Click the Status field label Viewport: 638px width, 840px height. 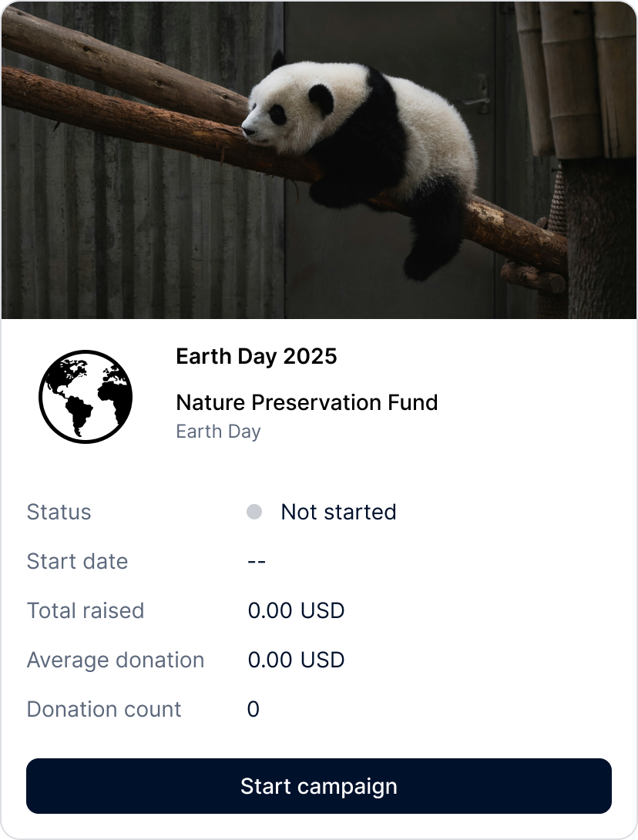coord(59,512)
